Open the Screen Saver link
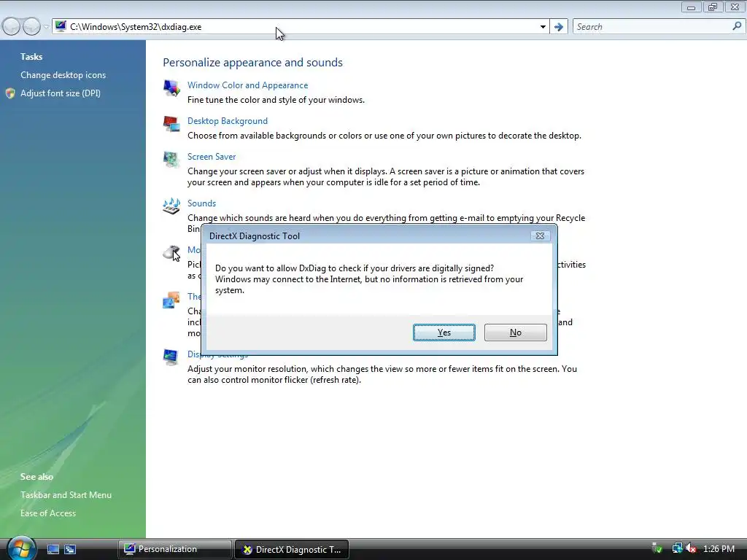The image size is (747, 560). click(212, 157)
